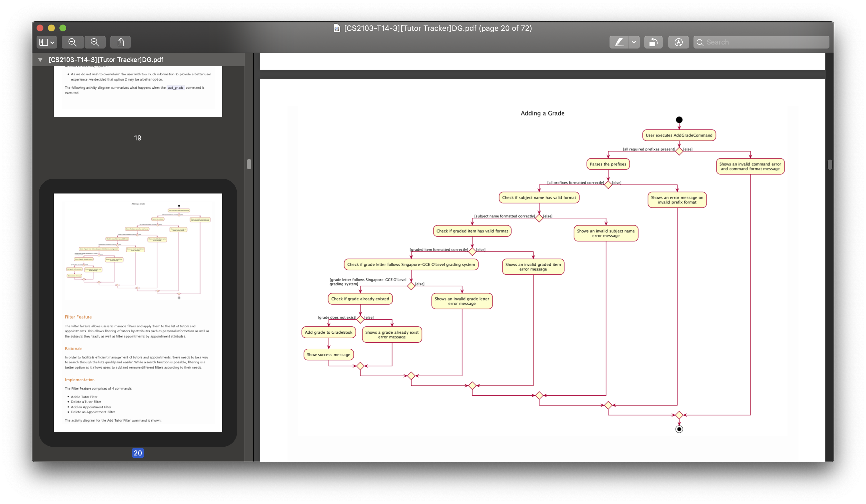866x504 pixels.
Task: Click the main document scrollbar handle
Action: coord(829,165)
